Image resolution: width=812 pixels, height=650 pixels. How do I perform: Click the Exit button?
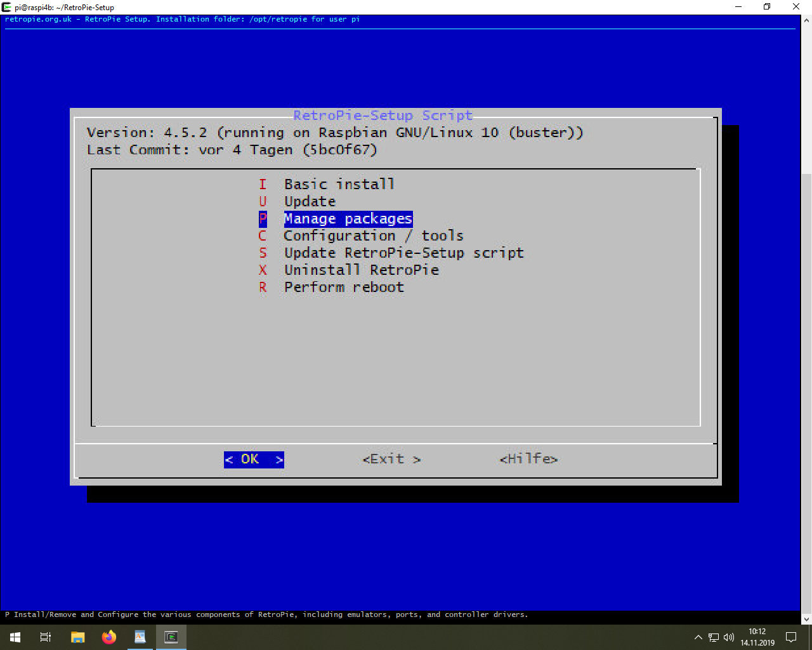tap(391, 459)
